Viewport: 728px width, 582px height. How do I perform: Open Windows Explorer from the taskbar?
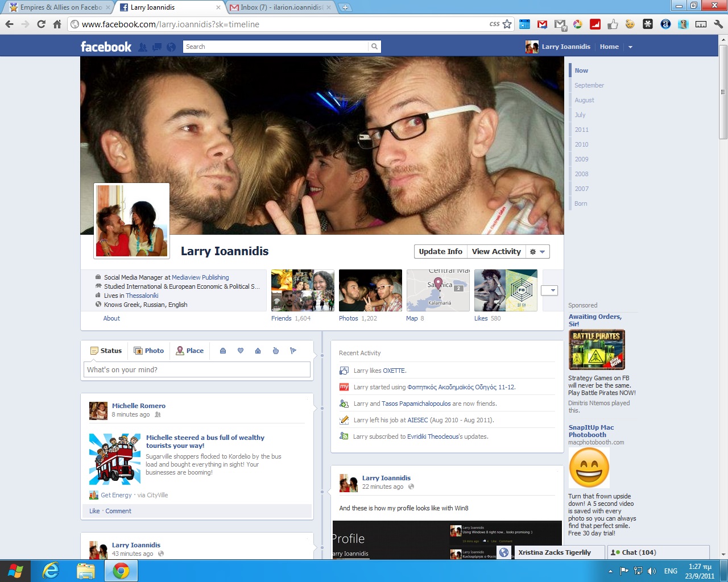(86, 570)
